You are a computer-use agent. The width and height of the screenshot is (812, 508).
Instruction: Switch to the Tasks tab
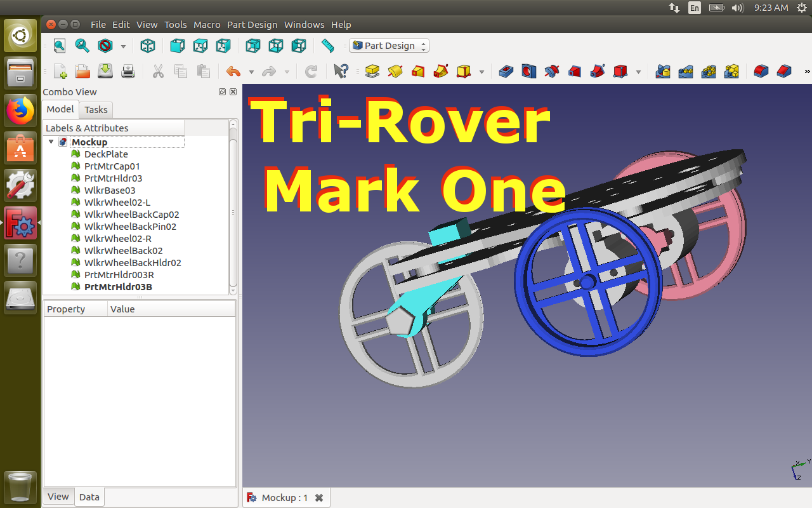click(96, 110)
